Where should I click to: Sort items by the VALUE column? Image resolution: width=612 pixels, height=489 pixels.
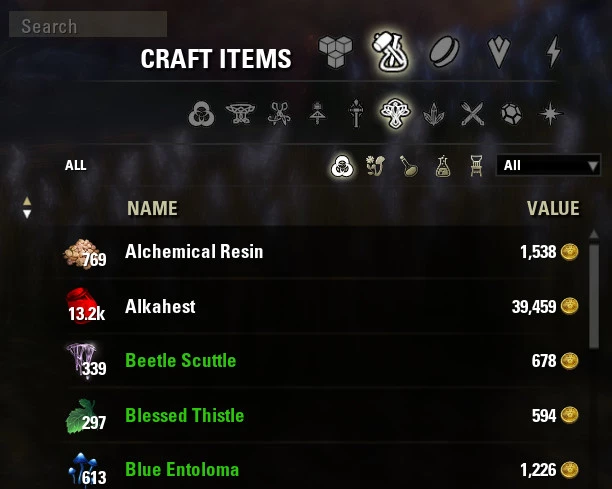coord(553,208)
